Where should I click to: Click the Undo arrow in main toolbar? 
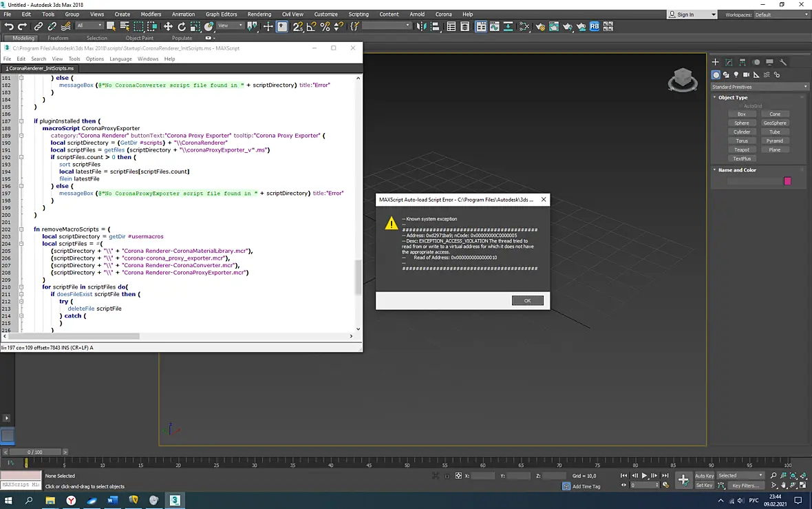[x=9, y=26]
